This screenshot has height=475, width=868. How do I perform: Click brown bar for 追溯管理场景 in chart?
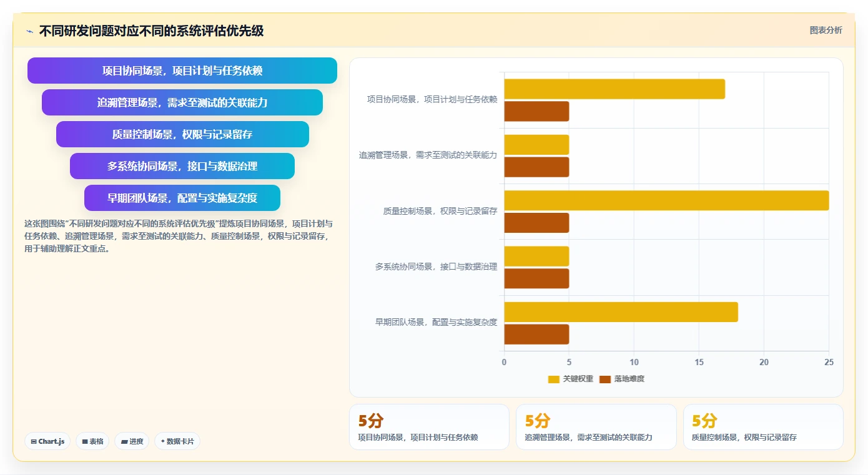coord(536,167)
